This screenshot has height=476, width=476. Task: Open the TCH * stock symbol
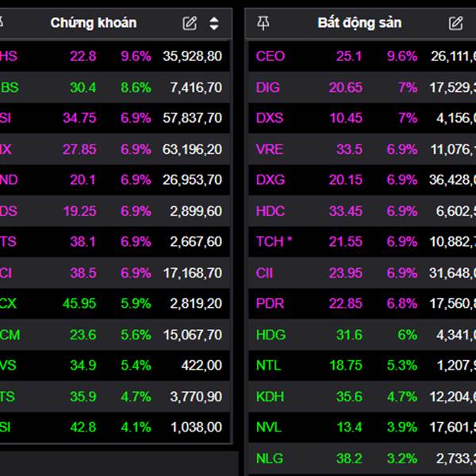click(x=274, y=241)
